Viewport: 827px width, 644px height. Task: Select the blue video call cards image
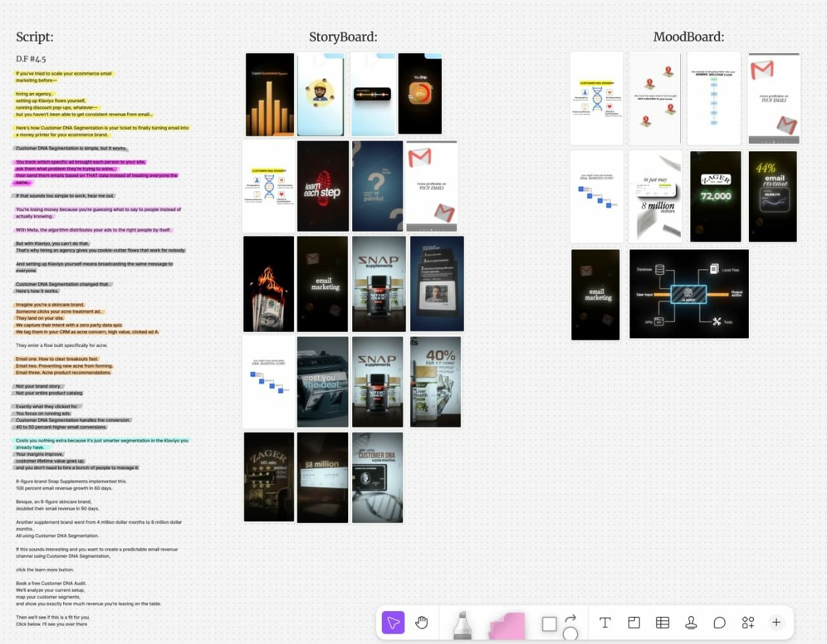click(x=437, y=284)
